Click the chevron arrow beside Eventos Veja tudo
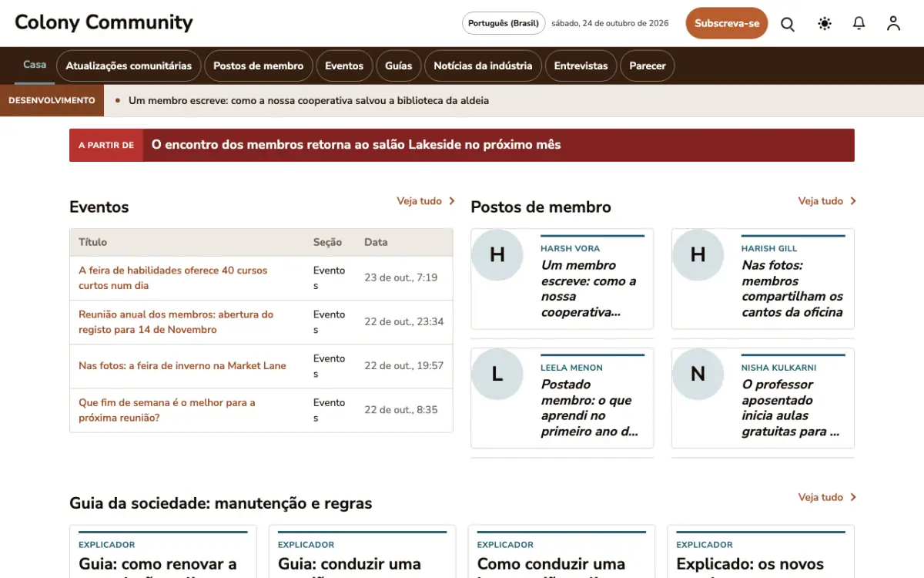The height and width of the screenshot is (578, 924). point(451,201)
